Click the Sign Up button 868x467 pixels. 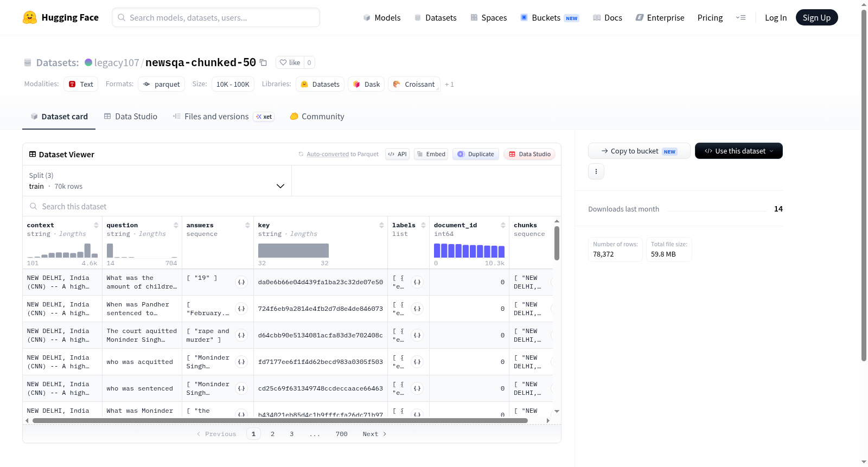816,17
